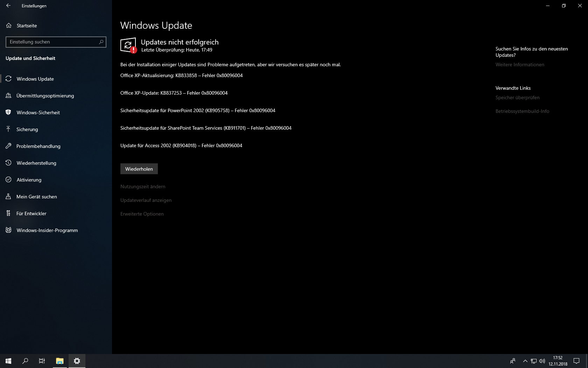Click the Windows Update sync icon in sidebar
This screenshot has width=588, height=368.
pos(9,79)
